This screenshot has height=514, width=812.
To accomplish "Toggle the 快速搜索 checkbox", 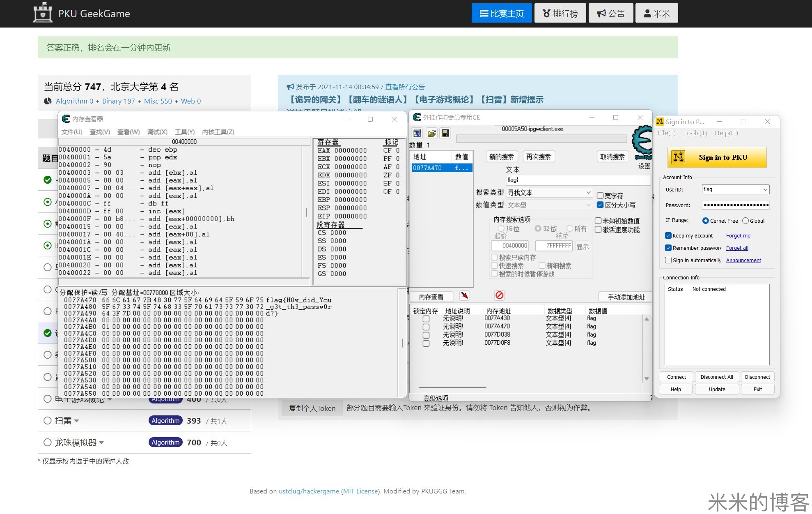I will pos(494,265).
